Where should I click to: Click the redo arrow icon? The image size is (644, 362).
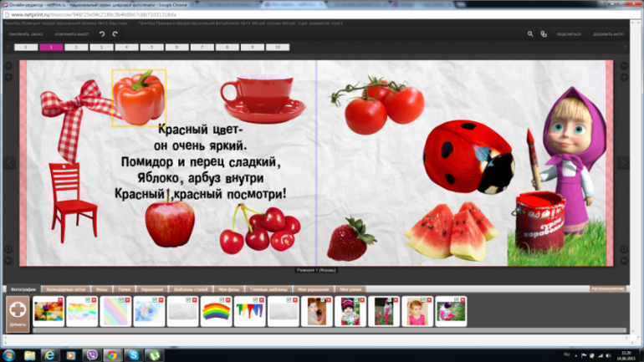coord(115,34)
